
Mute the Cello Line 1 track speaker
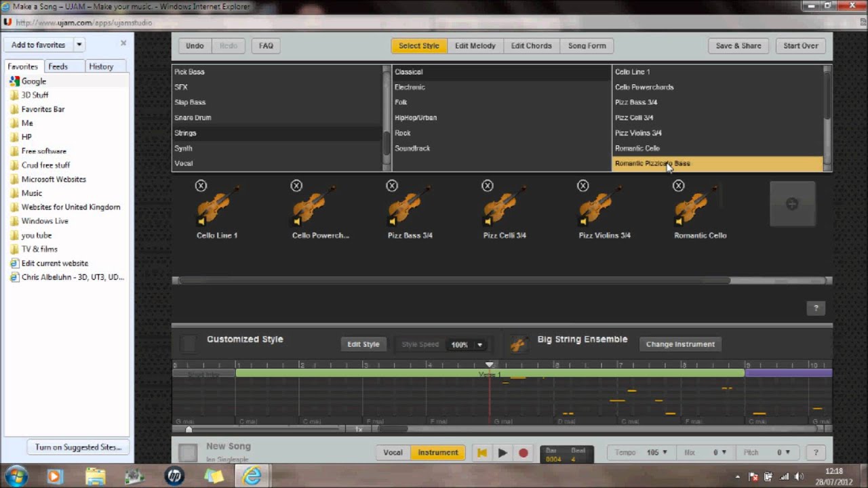(x=201, y=221)
